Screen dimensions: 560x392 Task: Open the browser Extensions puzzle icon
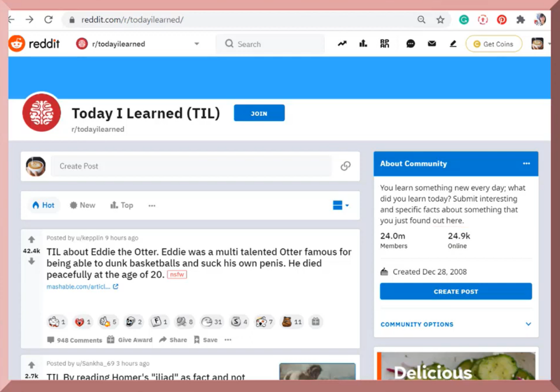click(521, 20)
